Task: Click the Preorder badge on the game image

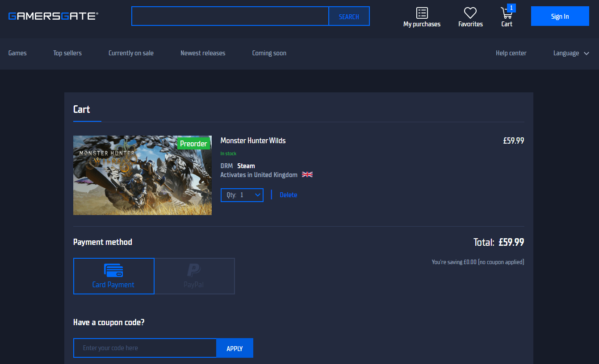Action: tap(193, 144)
